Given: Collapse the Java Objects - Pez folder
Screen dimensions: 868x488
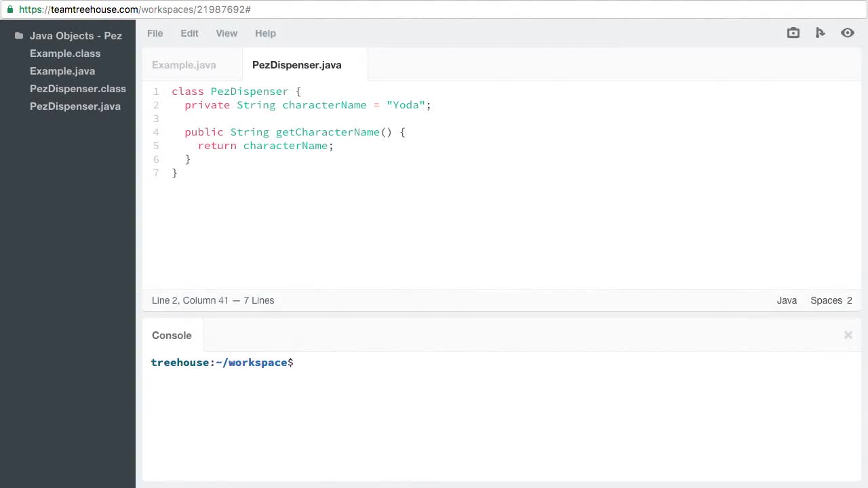Looking at the screenshot, I should coord(75,35).
